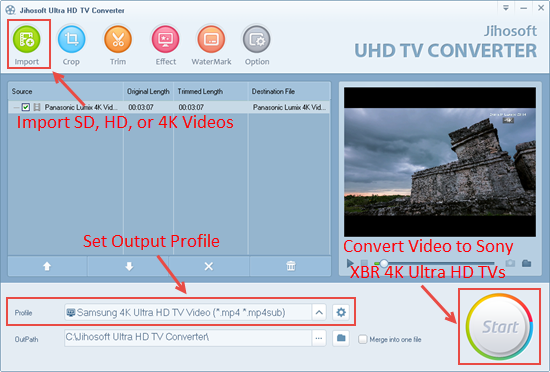Clear the file list with trash icon

(x=291, y=266)
